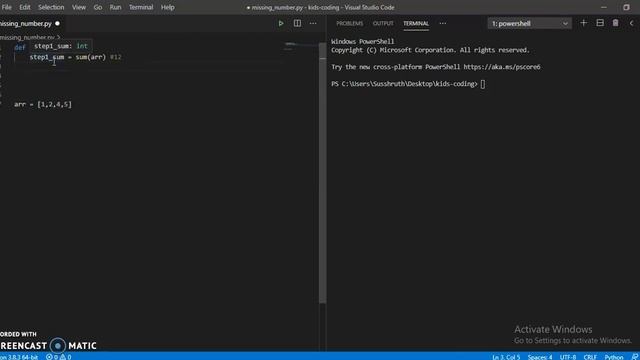This screenshot has height=360, width=640.
Task: Click unsaved dot on missing_number.py tab
Action: pos(58,24)
